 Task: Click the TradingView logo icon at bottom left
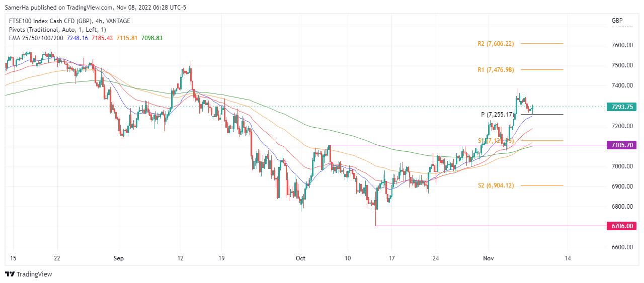10,274
